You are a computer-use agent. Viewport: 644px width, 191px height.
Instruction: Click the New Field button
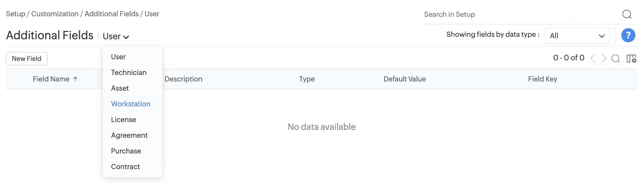tap(27, 59)
